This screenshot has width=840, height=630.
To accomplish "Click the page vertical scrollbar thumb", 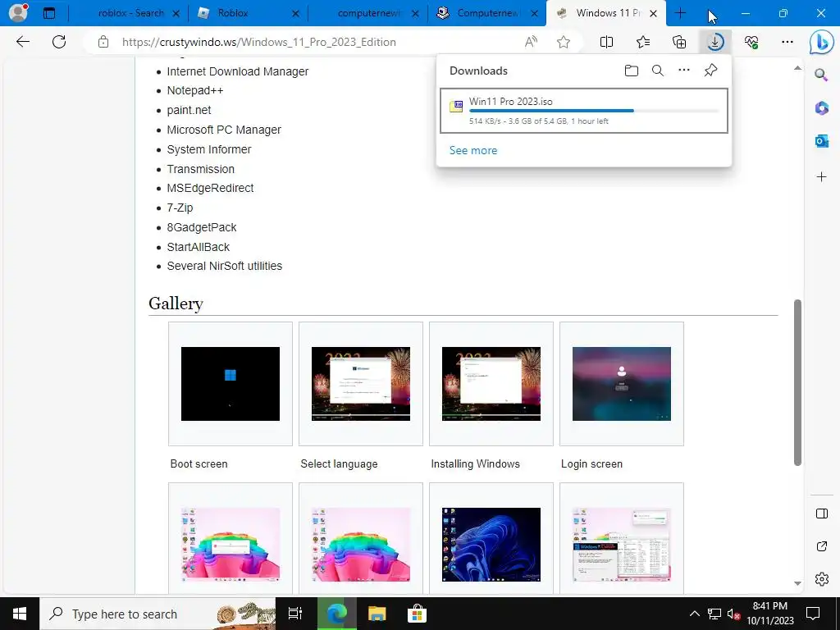I will tap(797, 382).
